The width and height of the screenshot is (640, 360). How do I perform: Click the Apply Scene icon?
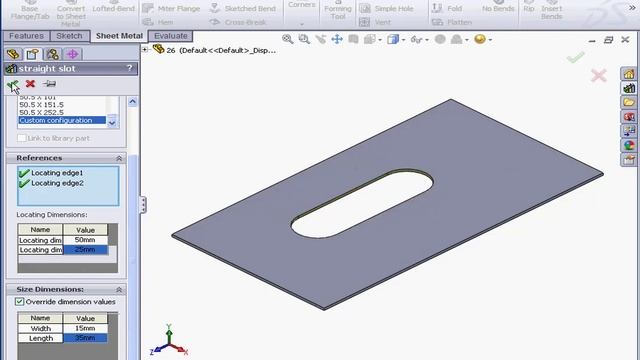(x=456, y=39)
